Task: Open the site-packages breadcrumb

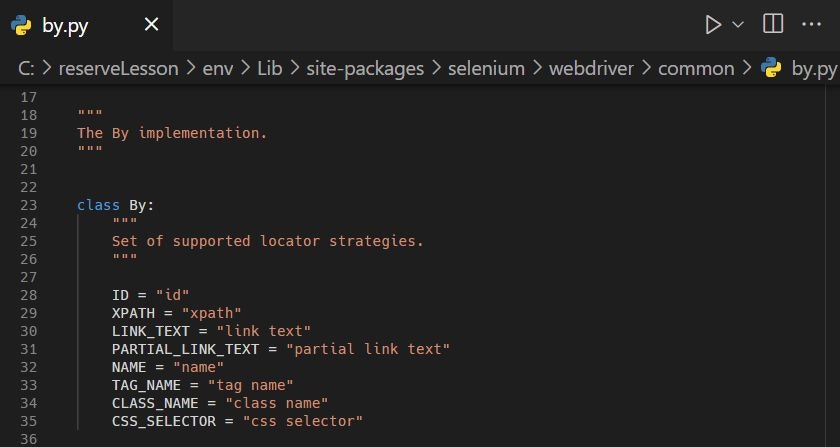Action: click(365, 69)
